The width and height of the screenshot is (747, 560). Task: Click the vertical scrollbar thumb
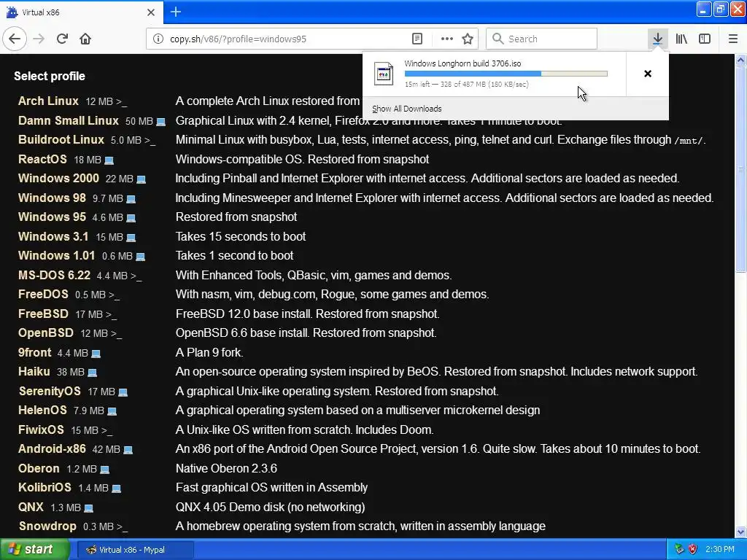point(741,169)
